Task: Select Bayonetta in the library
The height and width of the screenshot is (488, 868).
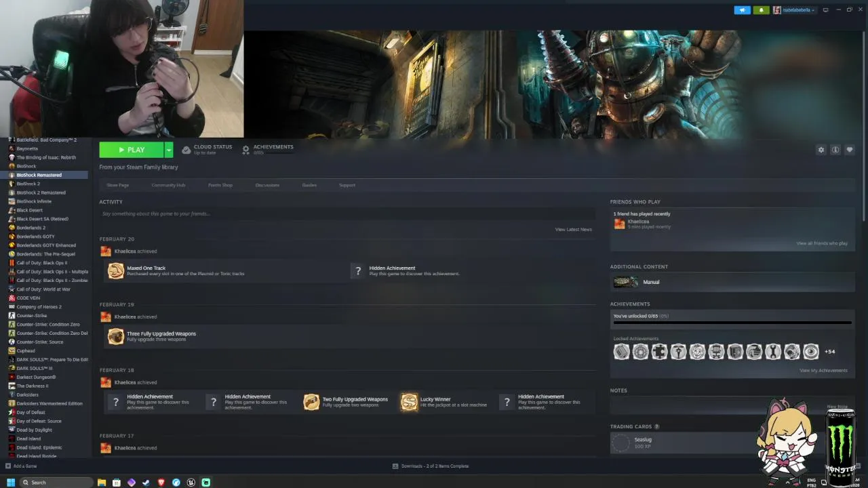Action: (x=27, y=148)
